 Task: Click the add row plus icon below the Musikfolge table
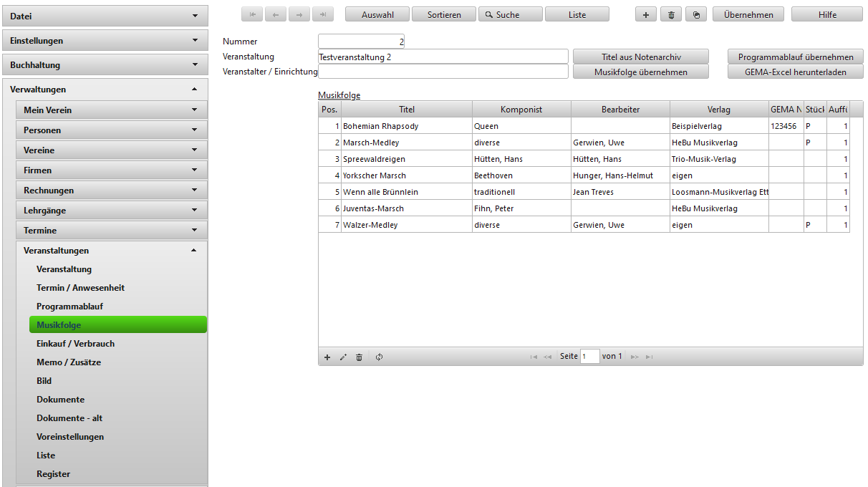pos(327,357)
